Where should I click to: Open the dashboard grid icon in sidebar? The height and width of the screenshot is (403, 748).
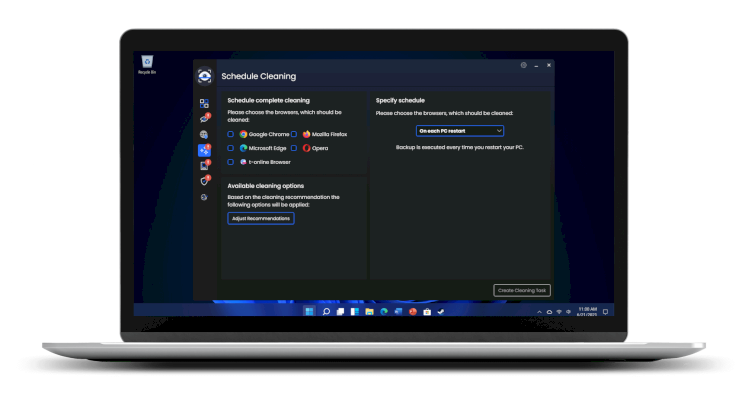pyautogui.click(x=204, y=103)
